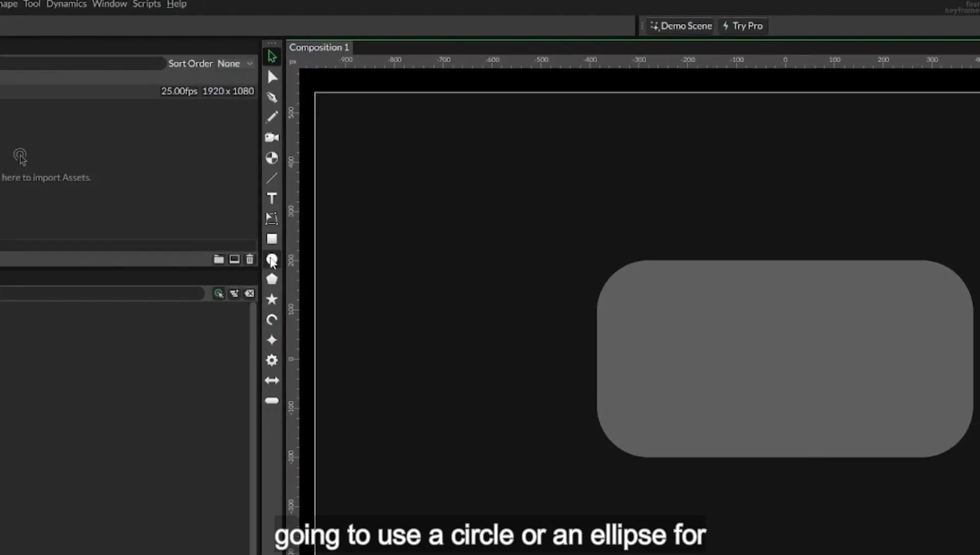Select the Selection arrow tool

point(272,57)
